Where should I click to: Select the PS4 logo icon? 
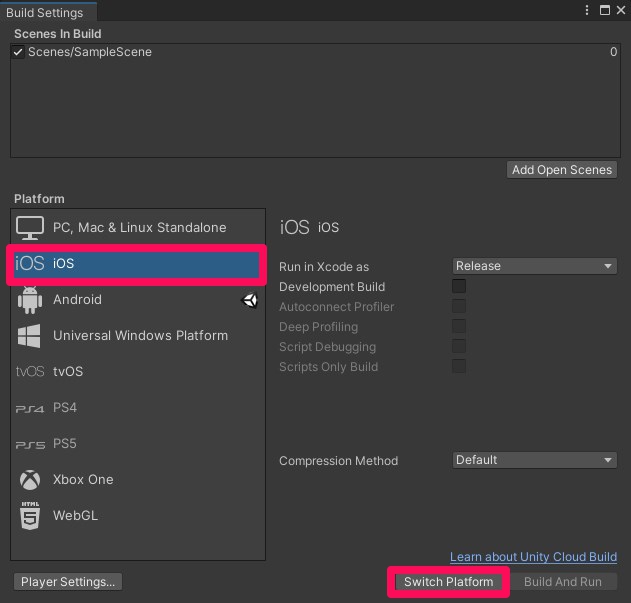[30, 409]
